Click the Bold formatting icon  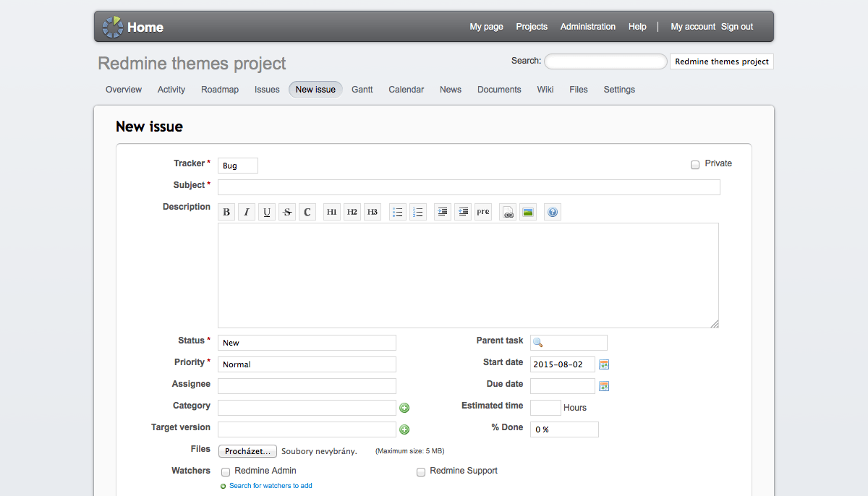pyautogui.click(x=226, y=212)
